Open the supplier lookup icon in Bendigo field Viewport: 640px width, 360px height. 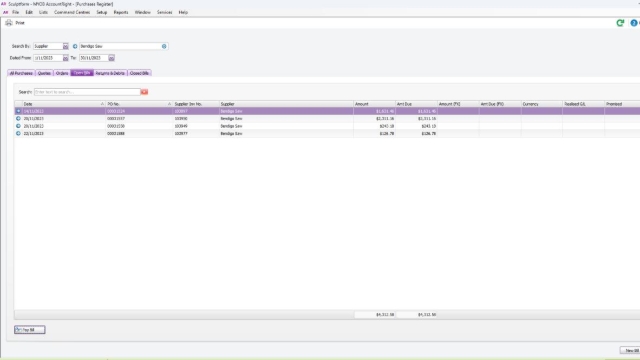point(164,46)
